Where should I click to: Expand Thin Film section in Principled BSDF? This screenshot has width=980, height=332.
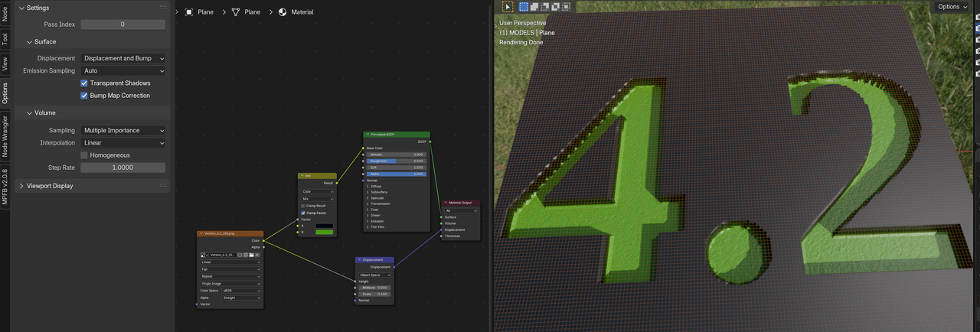tap(369, 227)
